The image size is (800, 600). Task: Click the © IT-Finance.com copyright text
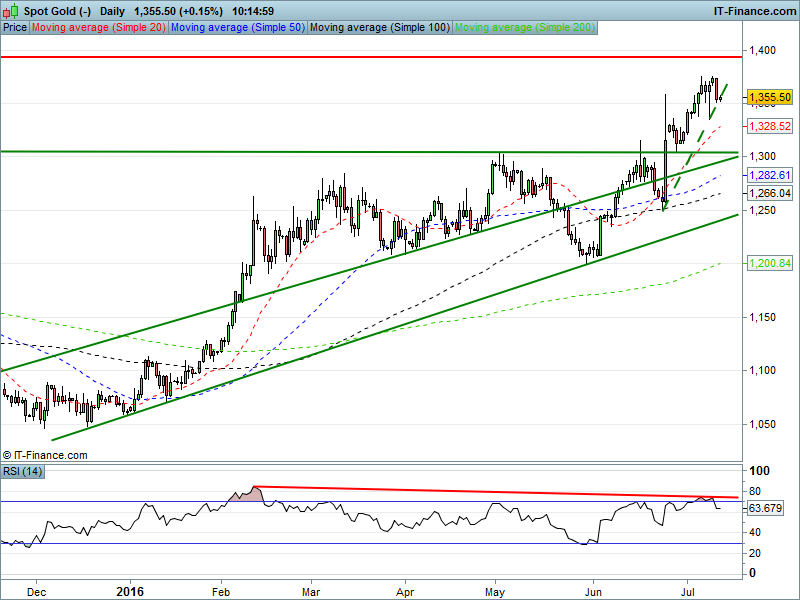pos(45,455)
